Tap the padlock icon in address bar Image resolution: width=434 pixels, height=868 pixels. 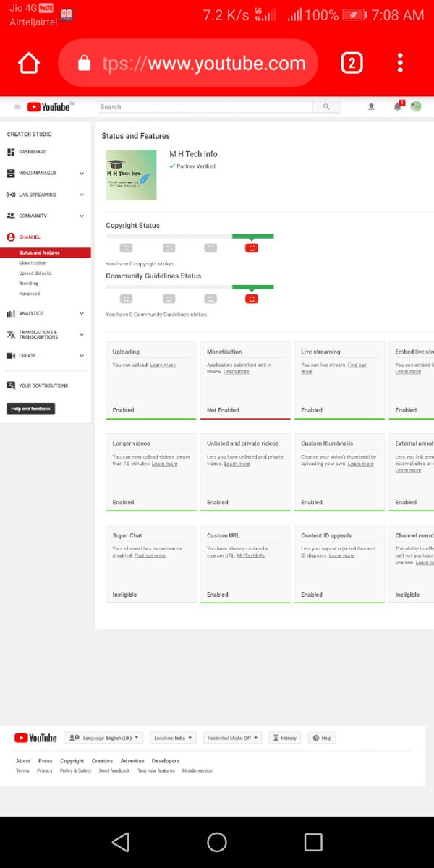coord(84,64)
